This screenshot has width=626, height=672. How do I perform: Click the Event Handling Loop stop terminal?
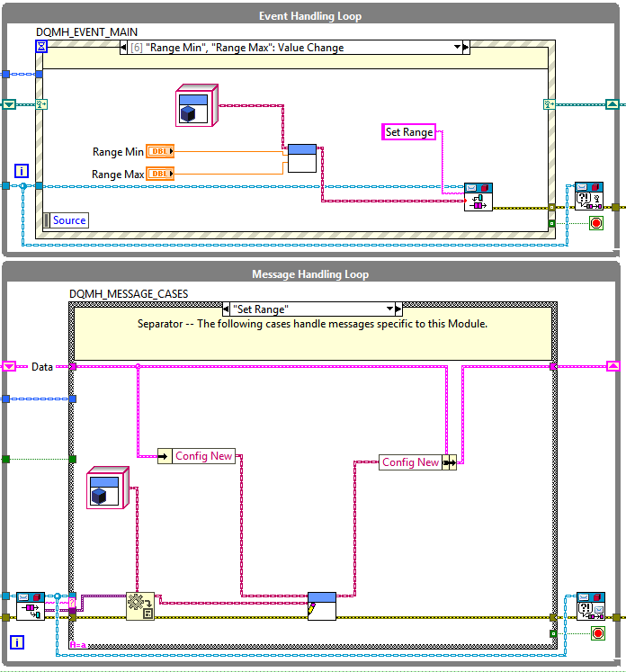point(596,223)
